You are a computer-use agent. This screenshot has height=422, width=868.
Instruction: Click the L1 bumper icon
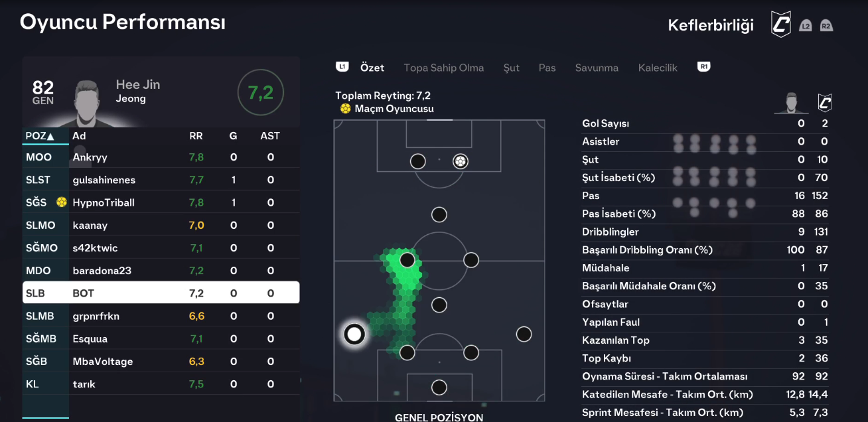[x=342, y=67]
